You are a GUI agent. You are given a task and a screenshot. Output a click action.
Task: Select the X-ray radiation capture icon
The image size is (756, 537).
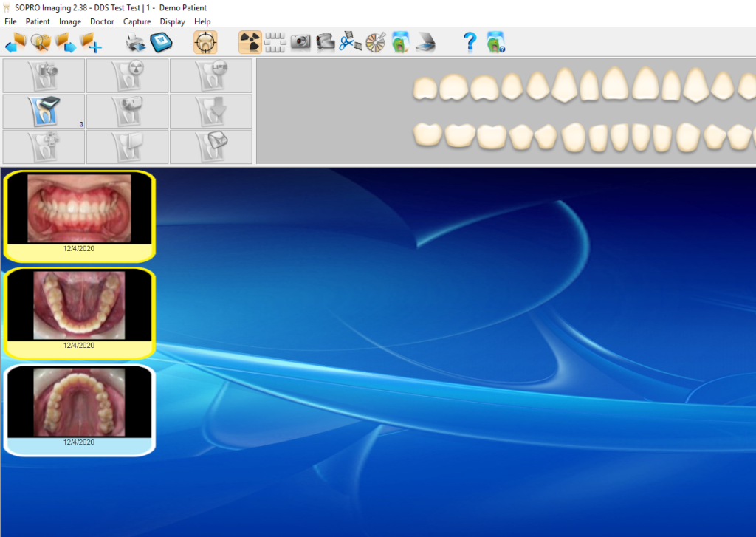click(250, 42)
